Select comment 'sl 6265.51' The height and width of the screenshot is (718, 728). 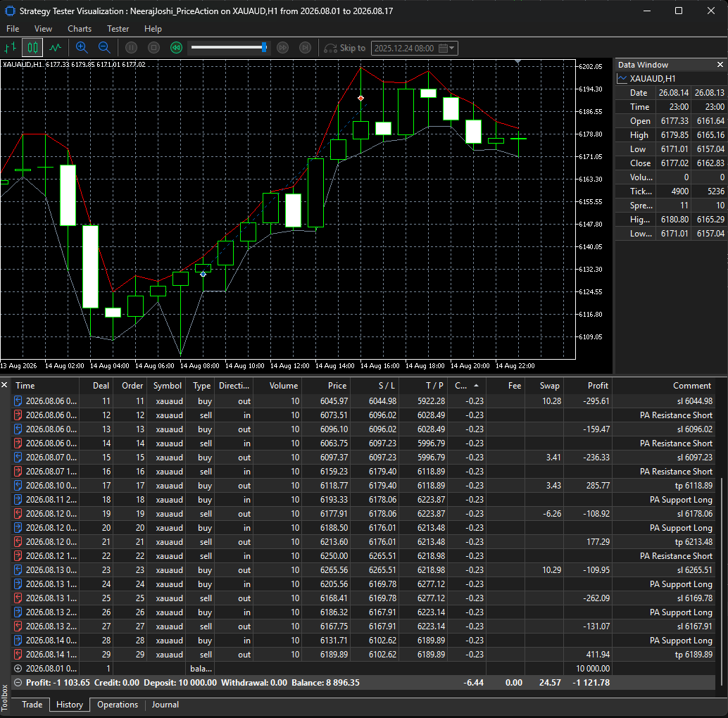click(694, 570)
